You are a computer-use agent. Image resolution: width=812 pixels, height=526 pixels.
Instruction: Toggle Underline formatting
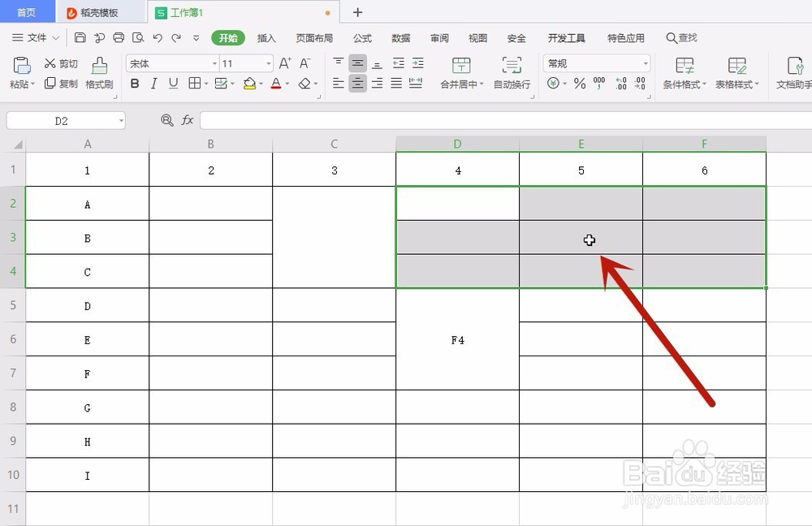tap(173, 84)
